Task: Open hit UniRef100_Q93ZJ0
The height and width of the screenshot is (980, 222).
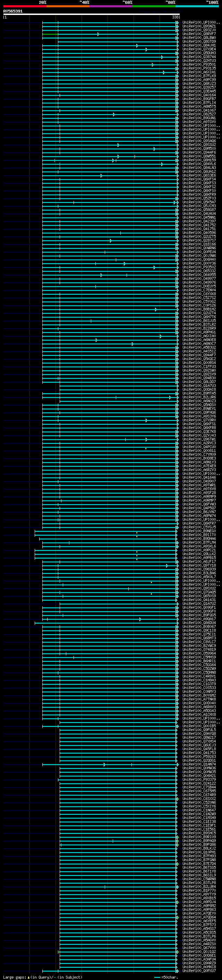Action: (x=199, y=30)
